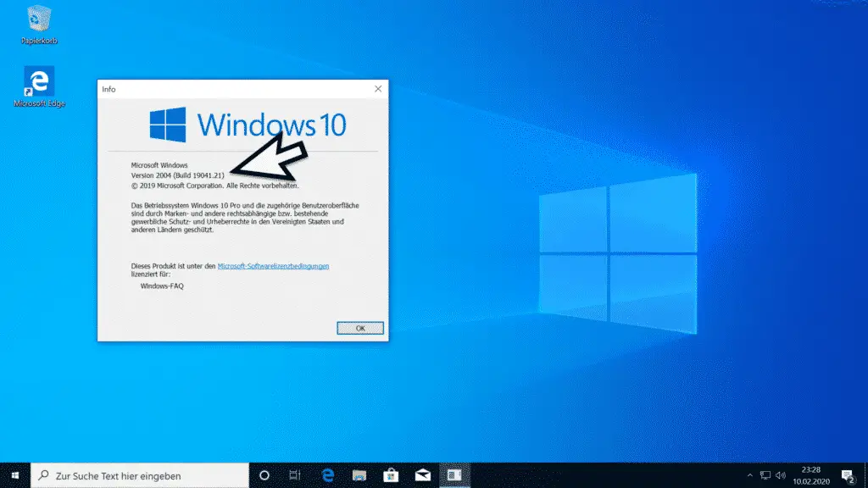Launch Edge from the taskbar
This screenshot has width=868, height=488.
pyautogui.click(x=328, y=475)
